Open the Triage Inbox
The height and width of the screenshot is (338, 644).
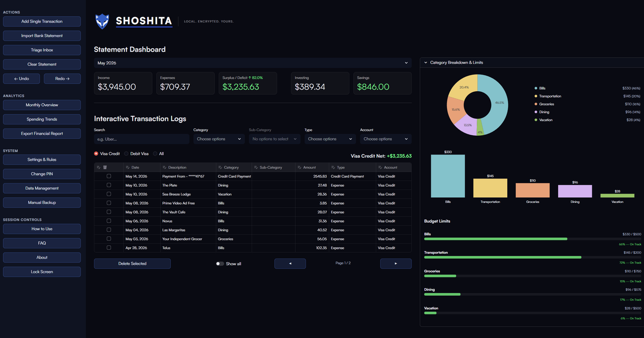pyautogui.click(x=42, y=50)
